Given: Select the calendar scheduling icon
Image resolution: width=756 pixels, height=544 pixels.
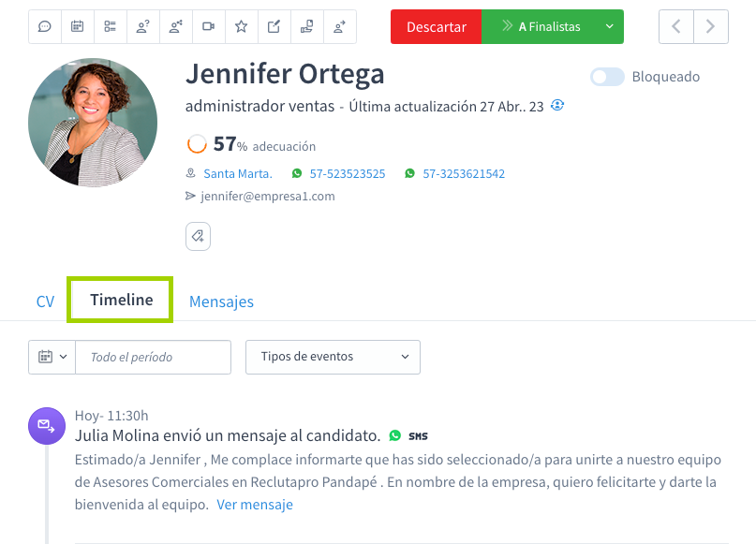Looking at the screenshot, I should [77, 26].
